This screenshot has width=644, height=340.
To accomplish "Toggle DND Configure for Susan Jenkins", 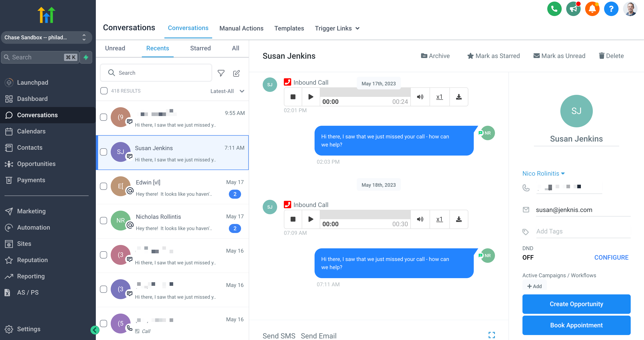I will pos(611,257).
